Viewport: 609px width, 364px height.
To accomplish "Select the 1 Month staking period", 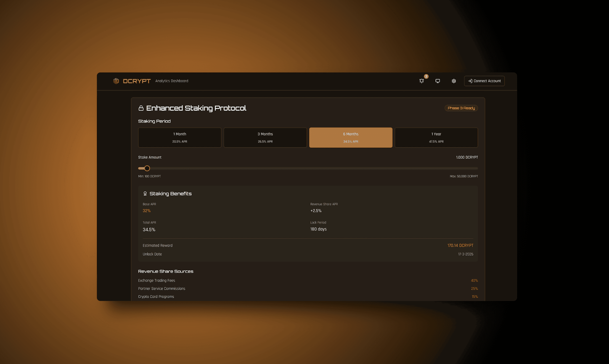I will coord(180,138).
